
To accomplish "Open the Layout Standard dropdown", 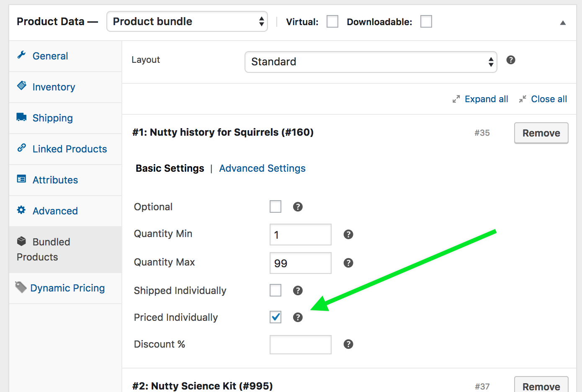I will click(371, 62).
